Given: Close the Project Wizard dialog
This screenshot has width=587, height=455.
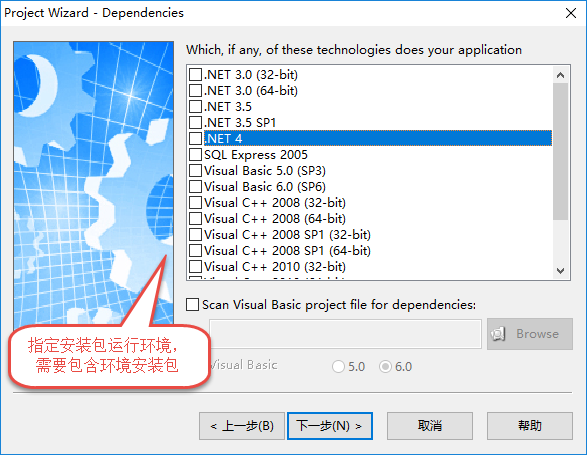Looking at the screenshot, I should click(571, 13).
